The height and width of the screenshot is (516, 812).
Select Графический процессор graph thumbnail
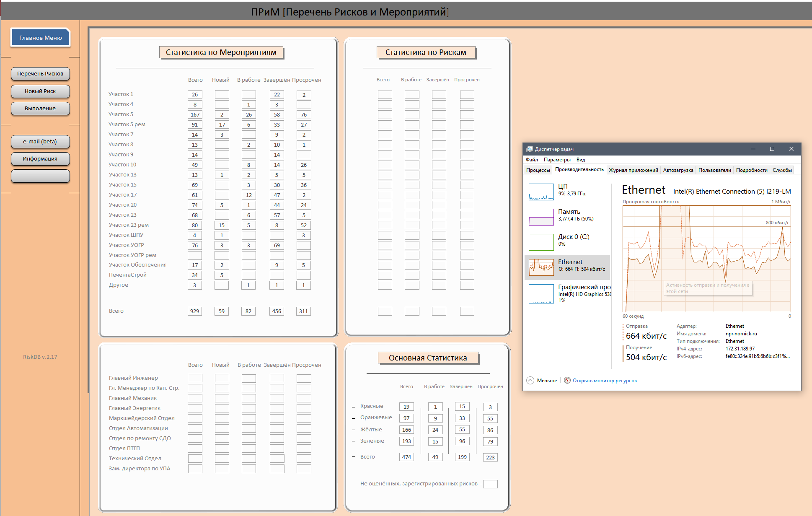(541, 293)
